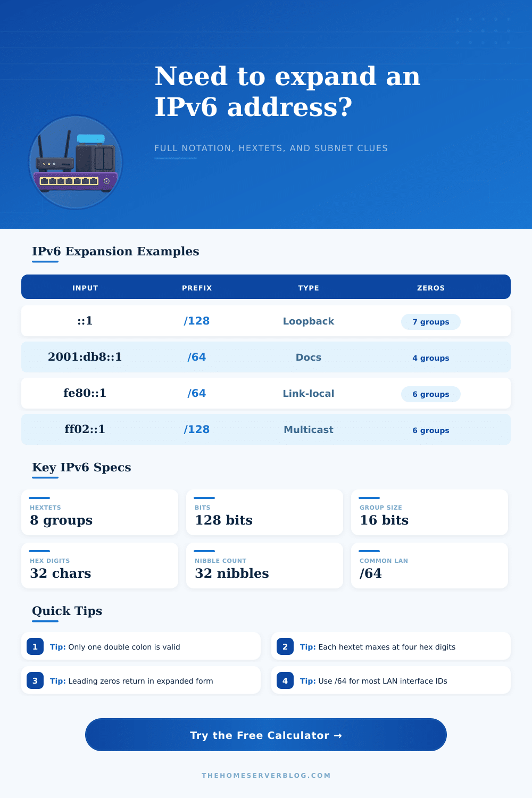This screenshot has width=532, height=798.
Task: Click tip number 1 badge
Action: [x=35, y=646]
